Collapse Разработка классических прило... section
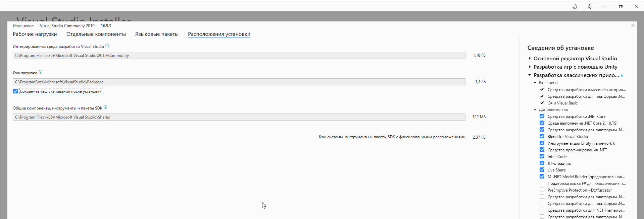Image resolution: width=644 pixels, height=219 pixels. (x=530, y=75)
